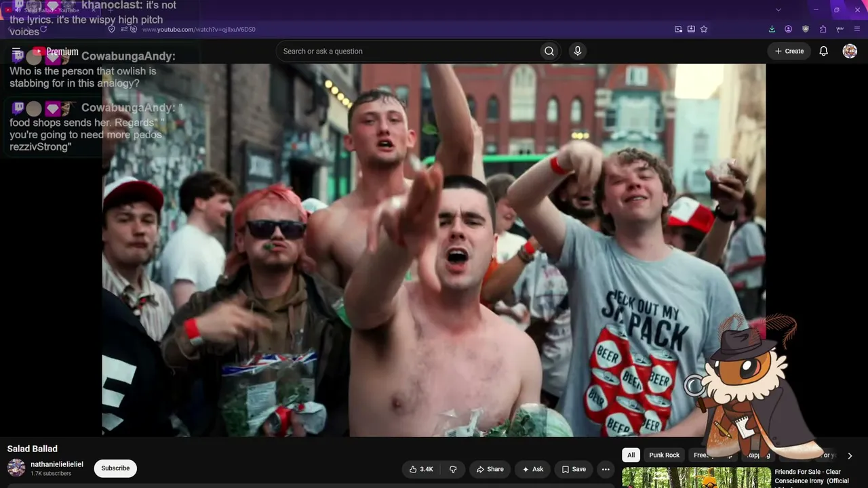The height and width of the screenshot is (488, 868).
Task: Open the YouTube account avatar menu
Action: click(850, 51)
